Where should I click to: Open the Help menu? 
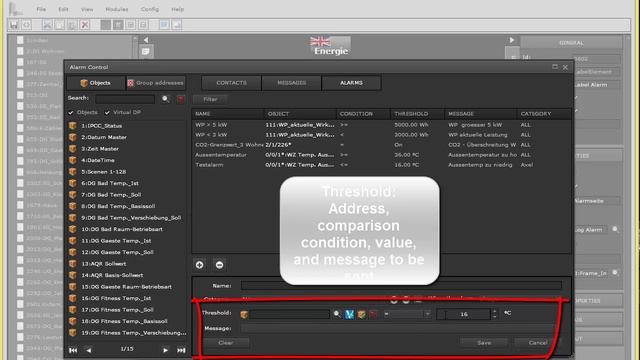[178, 9]
